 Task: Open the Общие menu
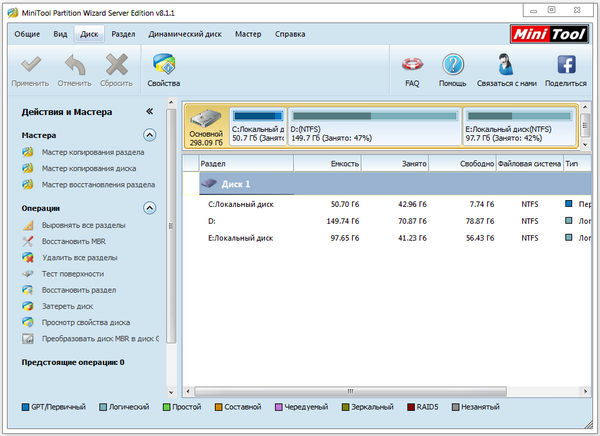(x=27, y=34)
